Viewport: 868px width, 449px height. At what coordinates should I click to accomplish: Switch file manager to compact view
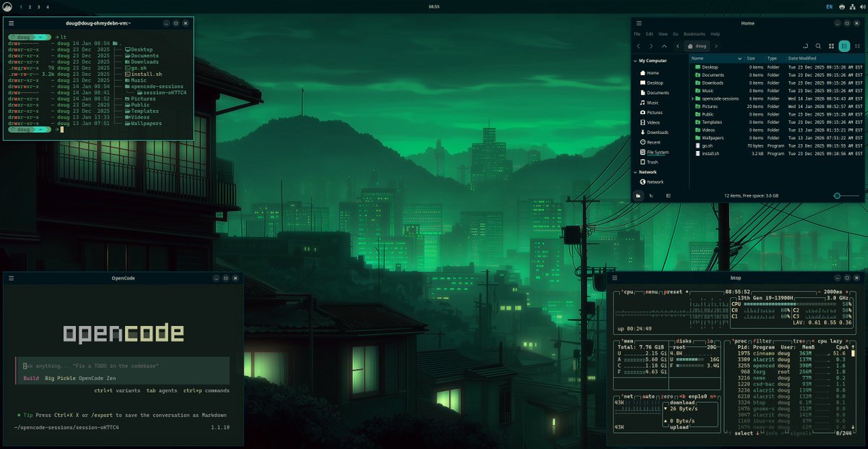856,46
